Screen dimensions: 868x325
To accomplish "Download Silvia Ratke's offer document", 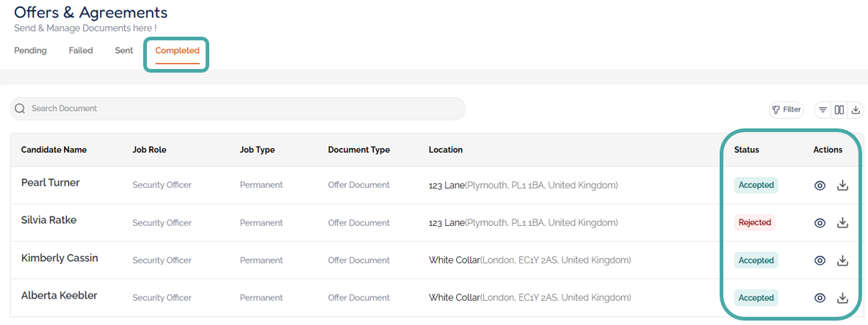I will click(843, 223).
